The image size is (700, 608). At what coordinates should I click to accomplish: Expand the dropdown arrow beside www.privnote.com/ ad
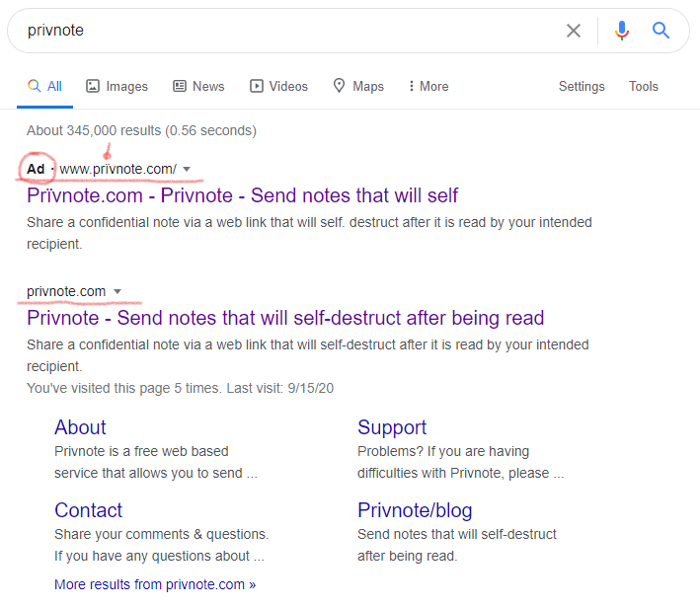click(187, 169)
